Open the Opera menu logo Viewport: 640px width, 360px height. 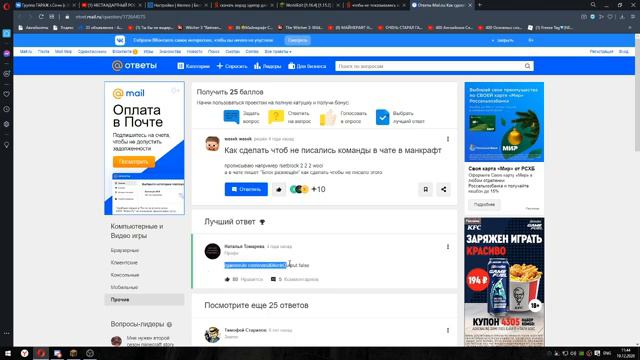click(x=6, y=6)
